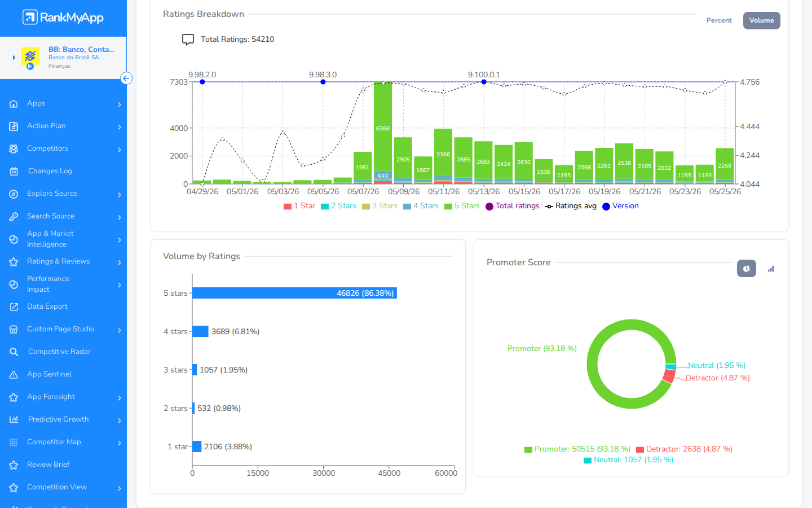The image size is (812, 508).
Task: Switch Promoter Score to pie chart view
Action: pos(747,269)
